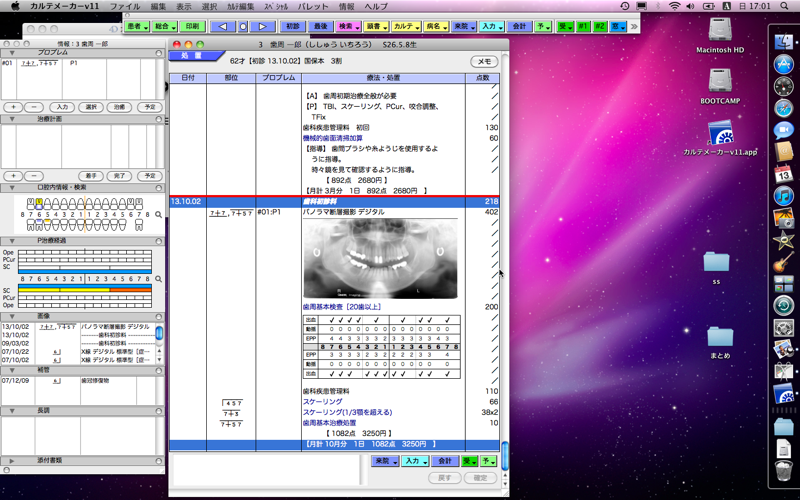
Task: Click the magnifier beside the tooth chart
Action: tap(158, 215)
